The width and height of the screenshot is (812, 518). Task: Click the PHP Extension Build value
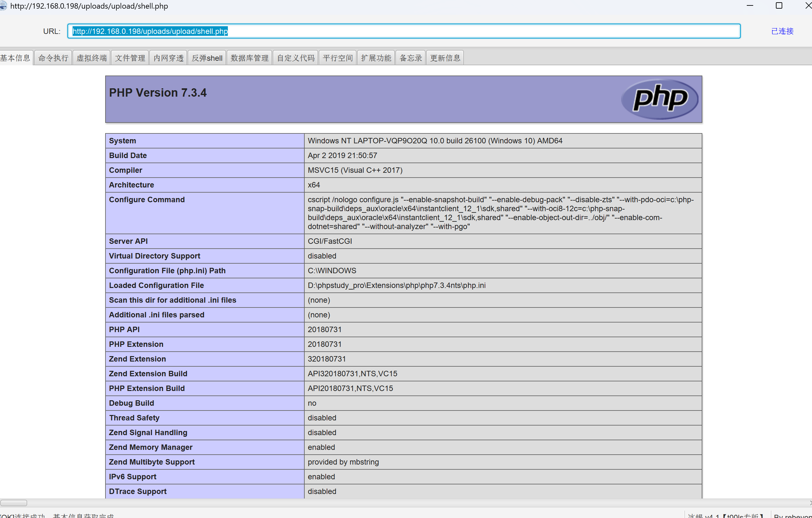pyautogui.click(x=350, y=388)
